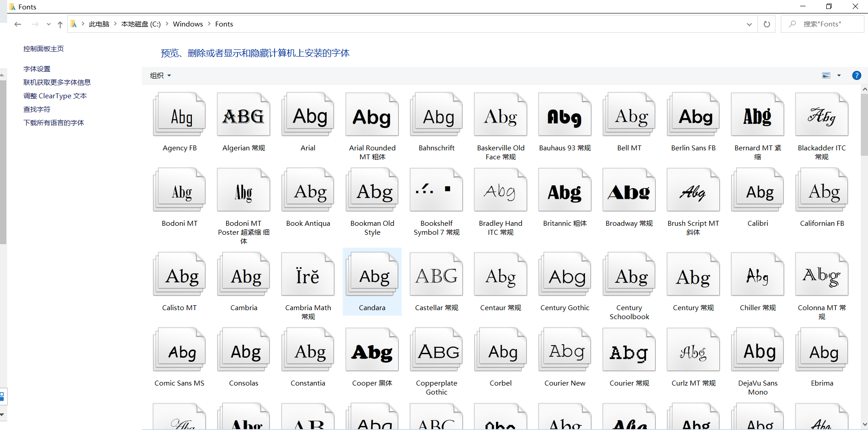
Task: Open 控制面板主页 link
Action: coord(44,48)
